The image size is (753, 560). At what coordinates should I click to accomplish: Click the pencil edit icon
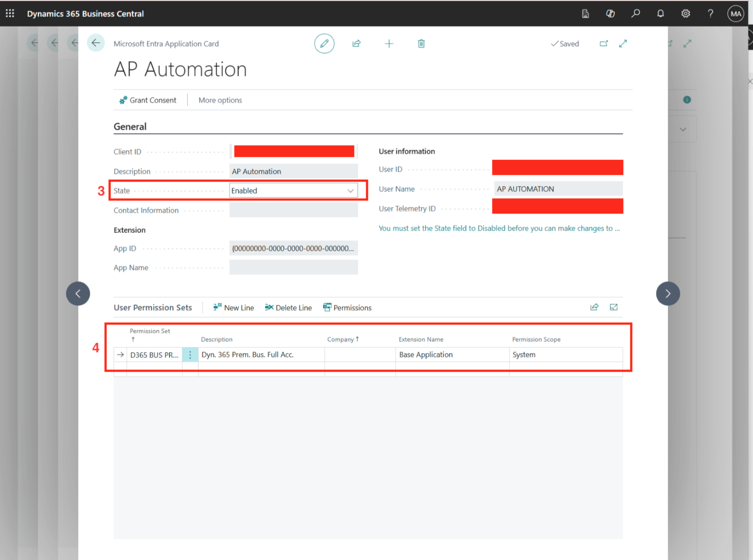pyautogui.click(x=324, y=44)
